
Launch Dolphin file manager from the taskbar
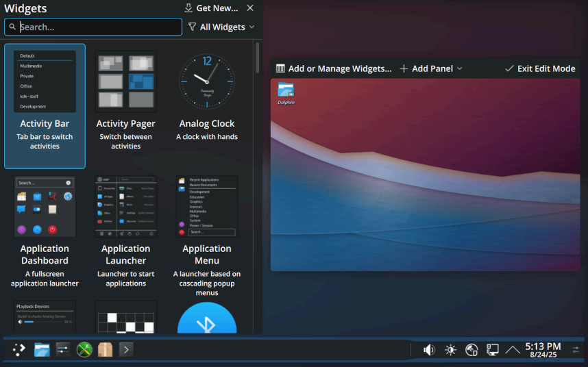point(42,350)
